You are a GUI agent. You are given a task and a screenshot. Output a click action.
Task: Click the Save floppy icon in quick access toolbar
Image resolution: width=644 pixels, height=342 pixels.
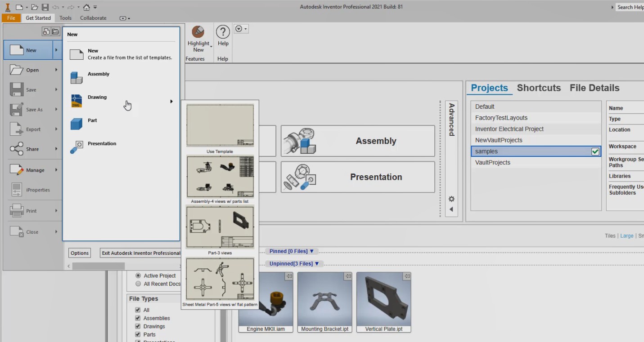tap(45, 7)
